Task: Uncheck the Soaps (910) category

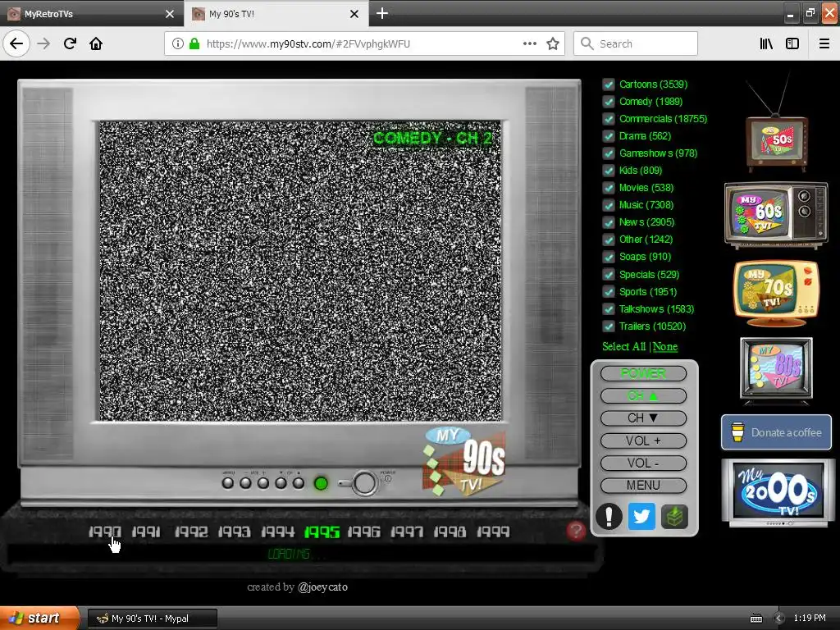Action: [609, 257]
